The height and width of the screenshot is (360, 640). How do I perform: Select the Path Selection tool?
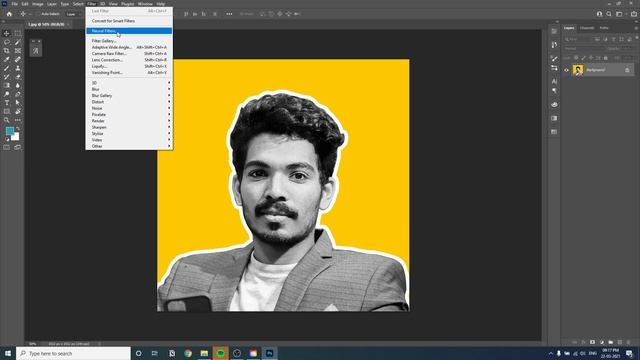point(18,103)
